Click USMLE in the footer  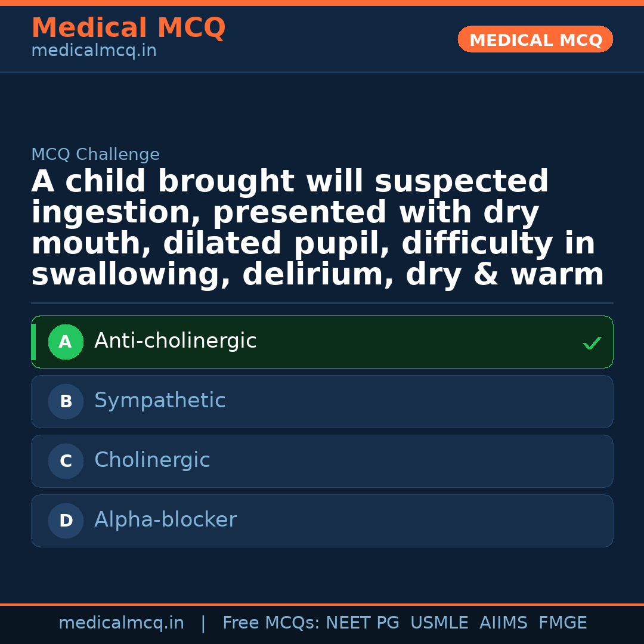pyautogui.click(x=439, y=623)
